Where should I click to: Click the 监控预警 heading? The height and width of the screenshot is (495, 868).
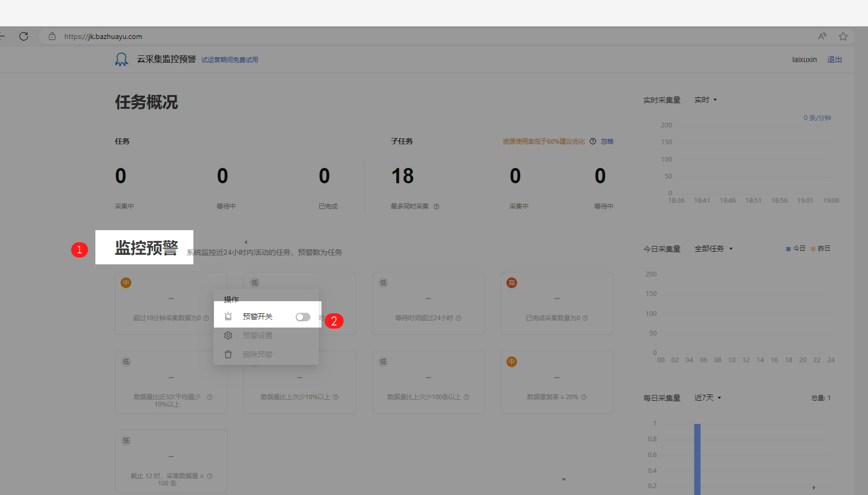[x=147, y=247]
